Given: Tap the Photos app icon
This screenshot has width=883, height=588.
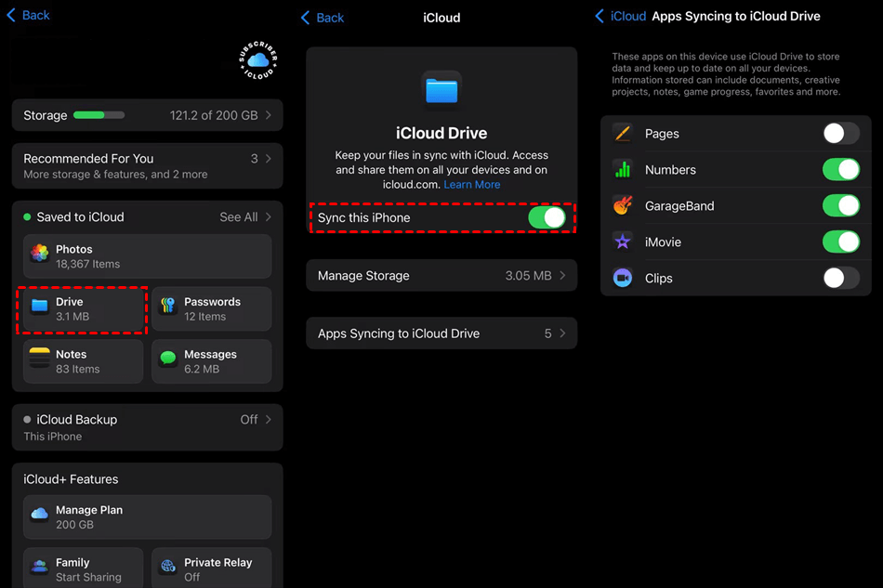Looking at the screenshot, I should 39,254.
